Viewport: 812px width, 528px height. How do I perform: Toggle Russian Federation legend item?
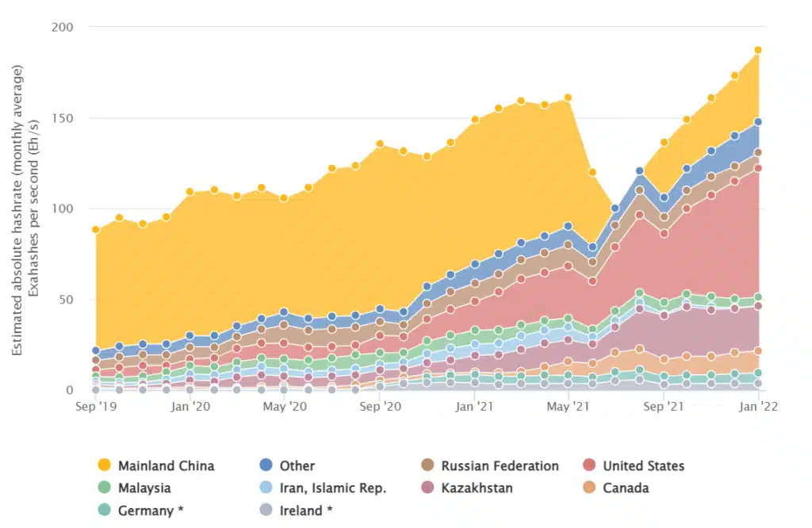(x=490, y=465)
